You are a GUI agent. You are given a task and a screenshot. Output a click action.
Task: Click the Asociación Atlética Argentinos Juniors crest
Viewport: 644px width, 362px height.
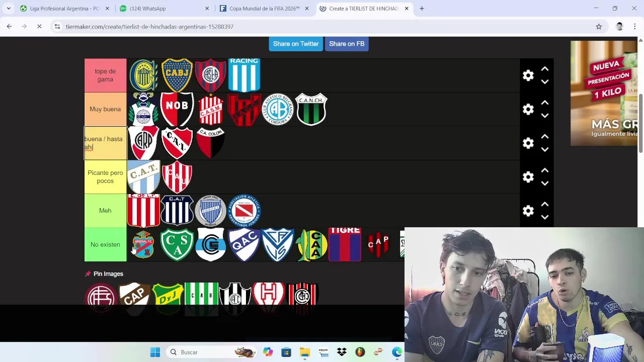click(x=244, y=211)
